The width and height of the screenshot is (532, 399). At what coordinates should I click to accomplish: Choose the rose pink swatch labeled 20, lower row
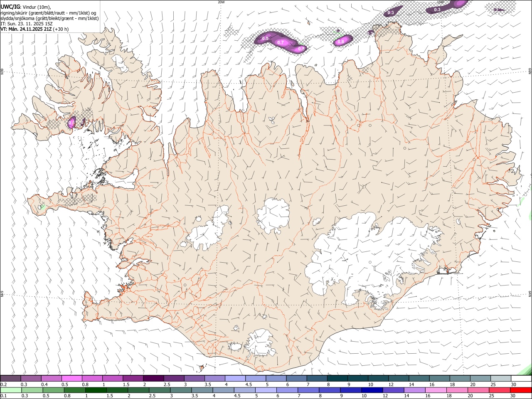[x=479, y=390]
